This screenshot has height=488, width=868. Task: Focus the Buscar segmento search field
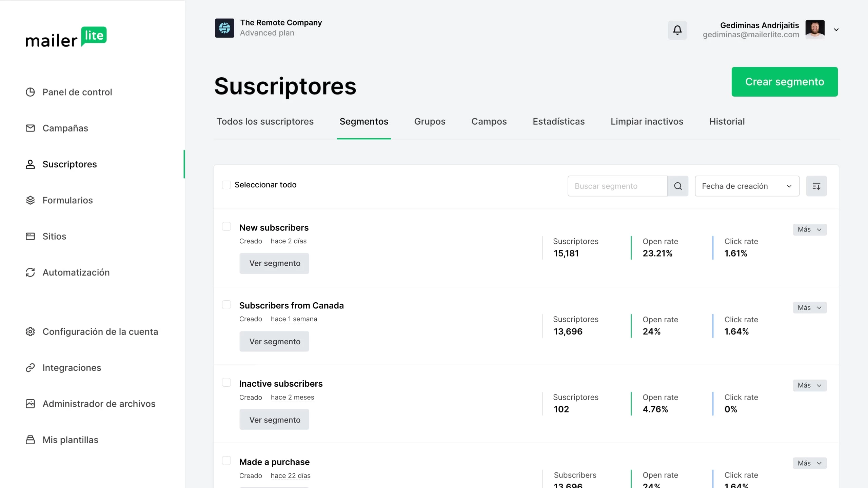click(617, 186)
